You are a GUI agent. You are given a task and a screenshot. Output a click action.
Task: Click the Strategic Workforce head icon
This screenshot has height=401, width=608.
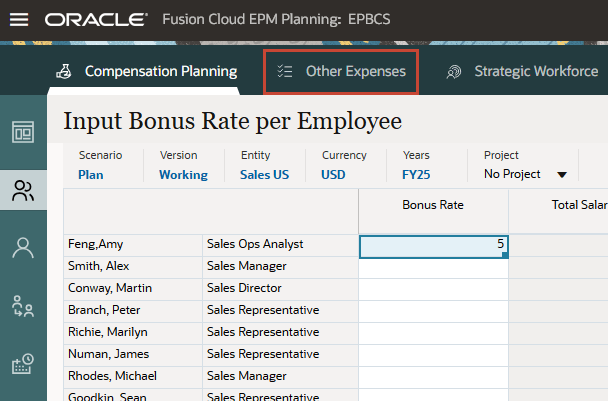click(454, 72)
